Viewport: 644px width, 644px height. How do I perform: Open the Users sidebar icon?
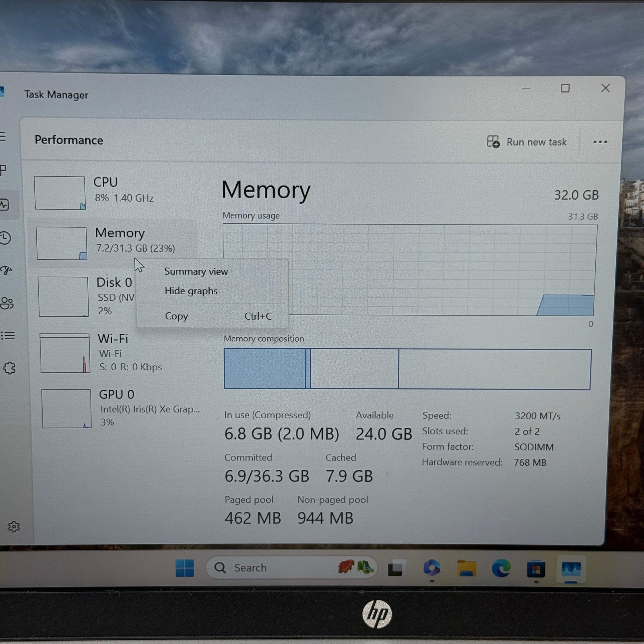(x=7, y=303)
